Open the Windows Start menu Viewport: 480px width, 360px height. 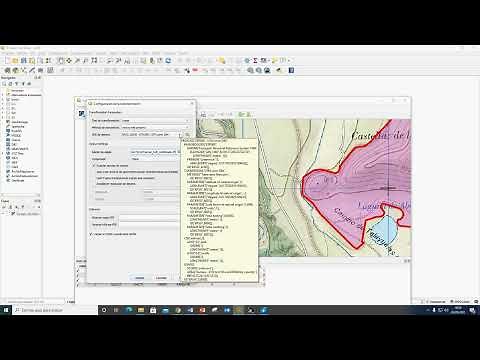point(6,310)
